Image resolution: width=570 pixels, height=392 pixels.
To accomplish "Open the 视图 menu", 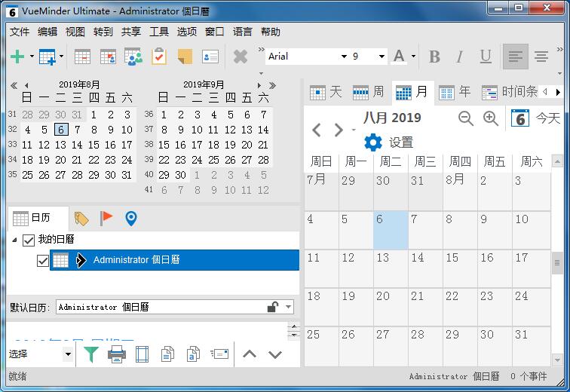I will pos(75,32).
